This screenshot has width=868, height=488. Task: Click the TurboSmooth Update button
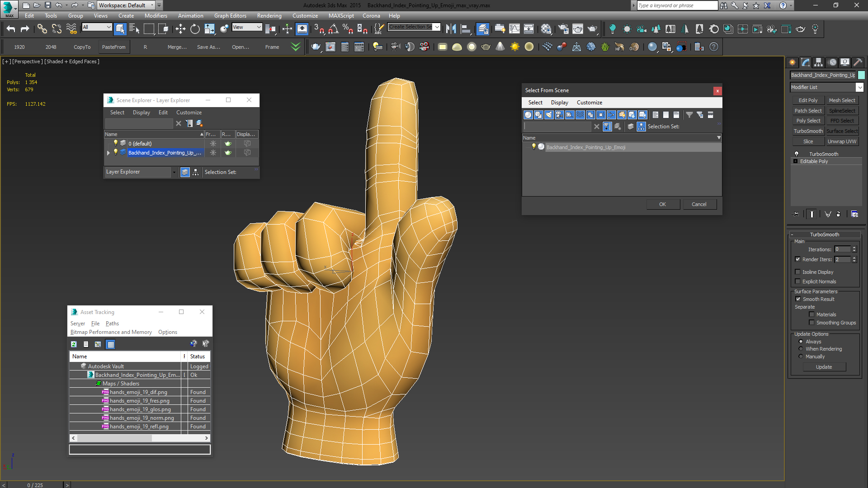click(x=824, y=367)
